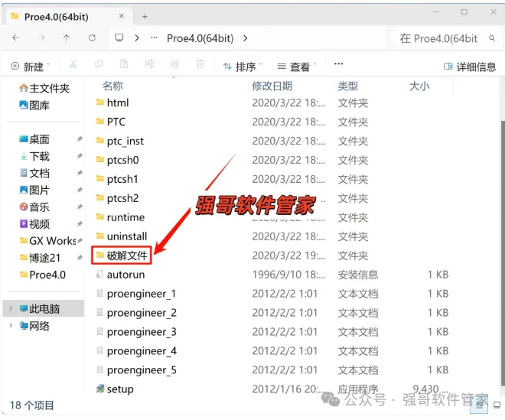Image resolution: width=505 pixels, height=420 pixels.
Task: Expand the 此电脑 tree node
Action: 11,308
